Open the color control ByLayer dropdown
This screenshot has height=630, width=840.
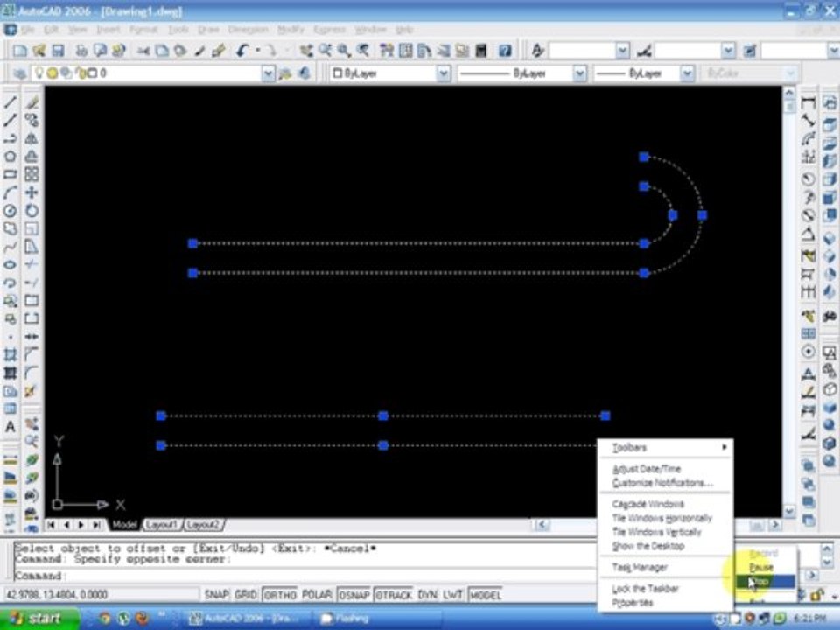(443, 73)
